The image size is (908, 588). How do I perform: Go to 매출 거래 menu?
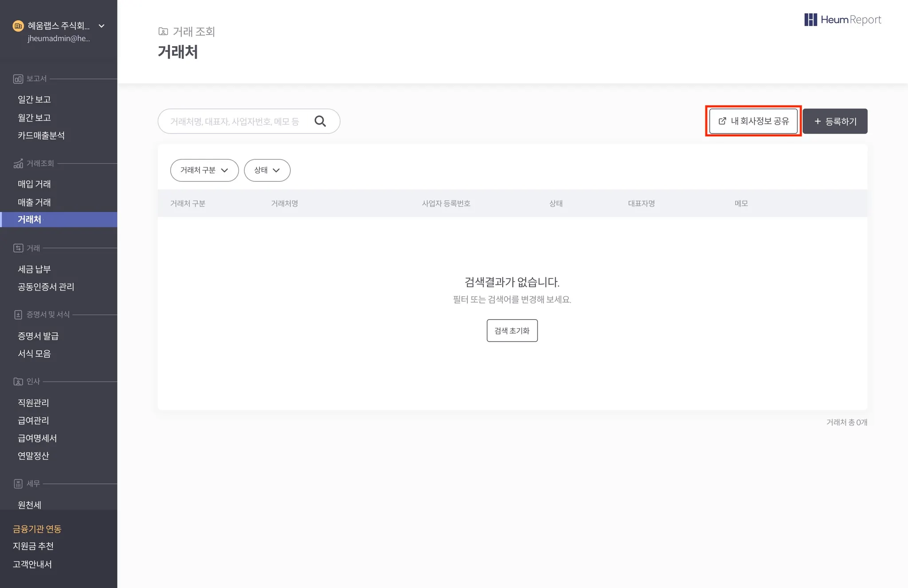coord(34,202)
